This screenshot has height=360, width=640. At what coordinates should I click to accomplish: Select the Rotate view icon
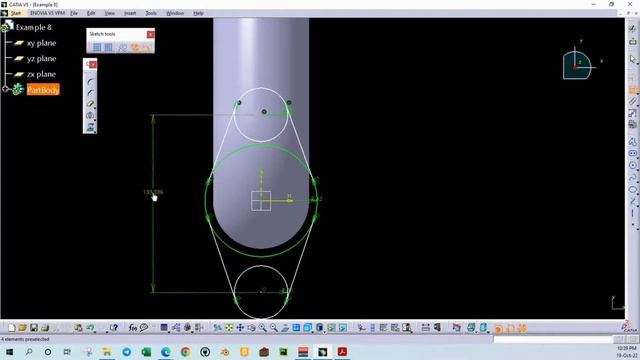click(251, 328)
